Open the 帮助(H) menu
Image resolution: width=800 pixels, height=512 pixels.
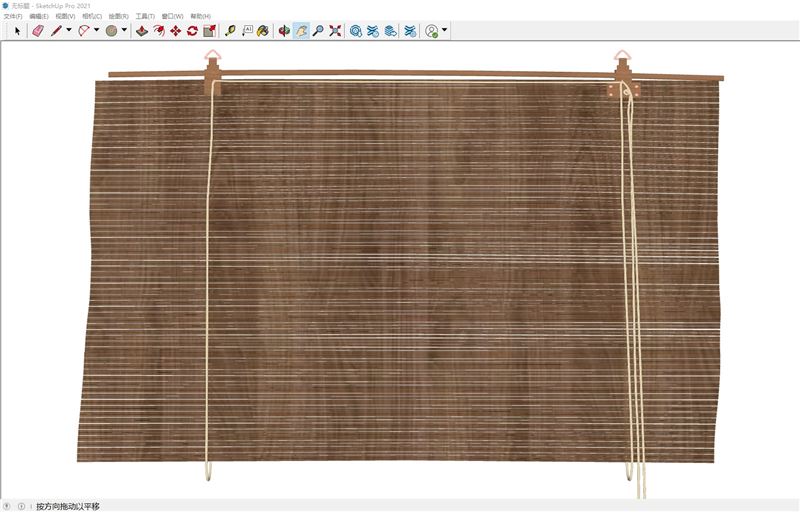(x=201, y=16)
